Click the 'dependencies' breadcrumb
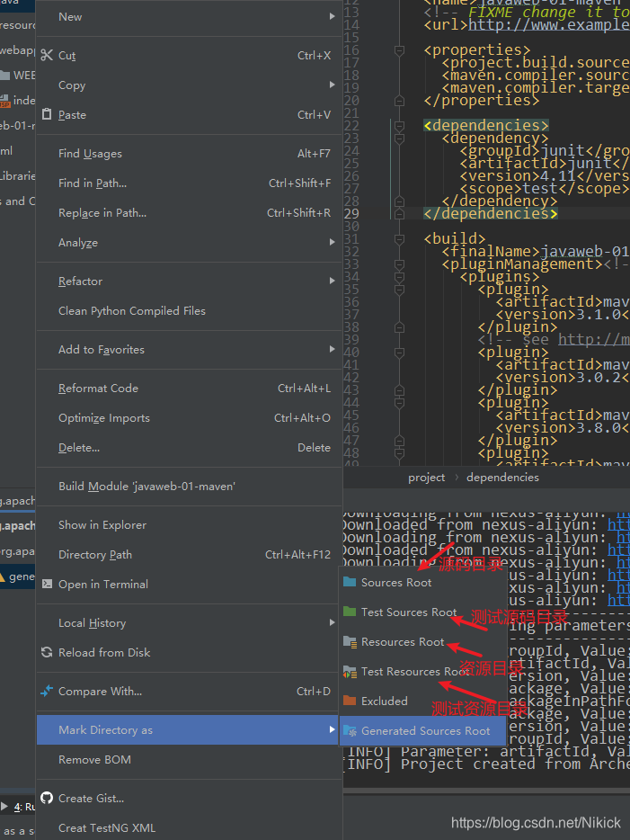The image size is (630, 840). [502, 478]
